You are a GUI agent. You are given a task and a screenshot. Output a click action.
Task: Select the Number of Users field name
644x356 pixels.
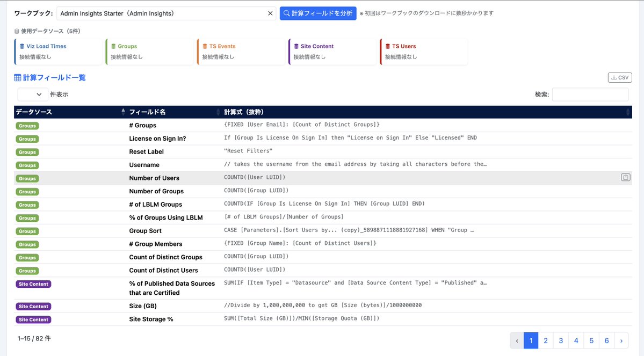tap(154, 178)
